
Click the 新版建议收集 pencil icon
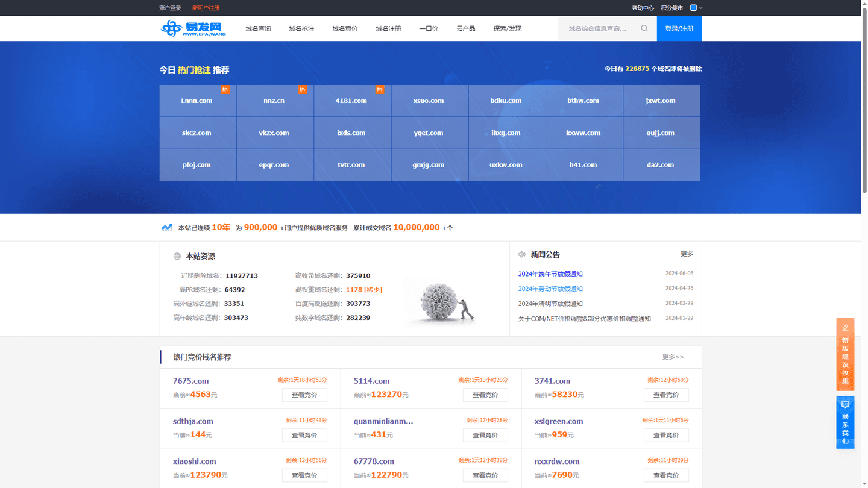click(845, 328)
